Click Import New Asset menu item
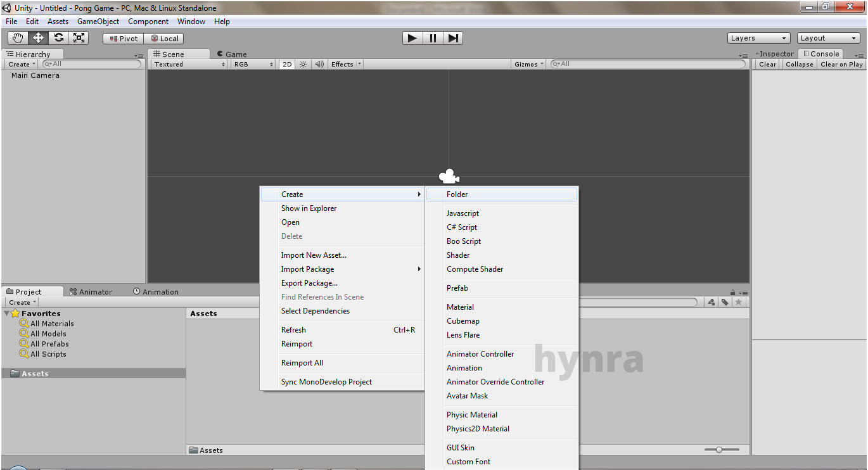The width and height of the screenshot is (868, 470). pyautogui.click(x=343, y=255)
